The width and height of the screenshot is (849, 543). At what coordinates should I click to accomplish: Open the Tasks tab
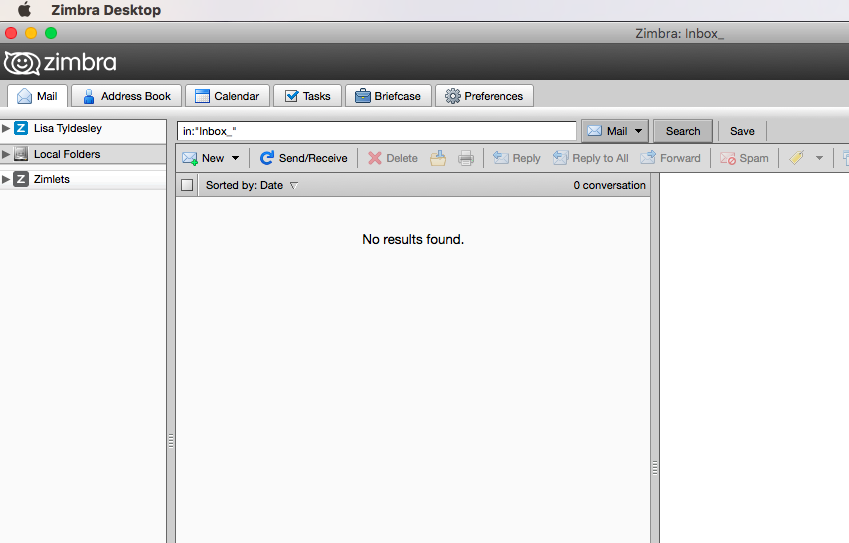[x=308, y=96]
